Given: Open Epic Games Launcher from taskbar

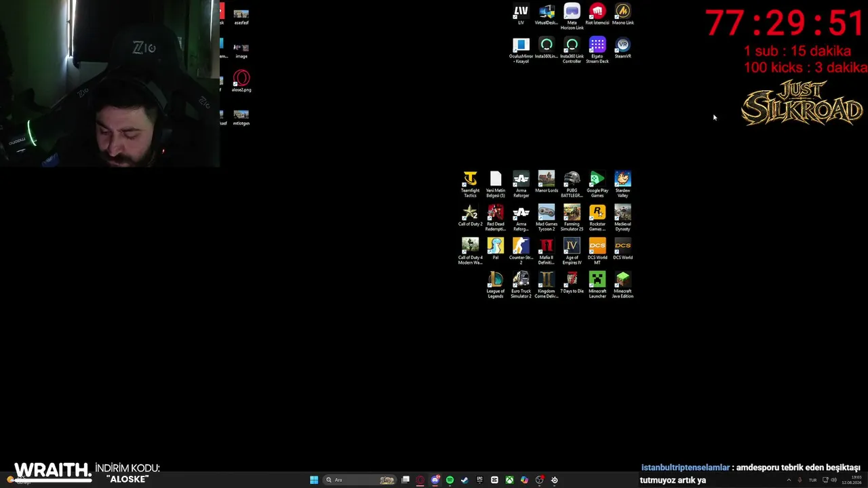Looking at the screenshot, I should point(479,480).
